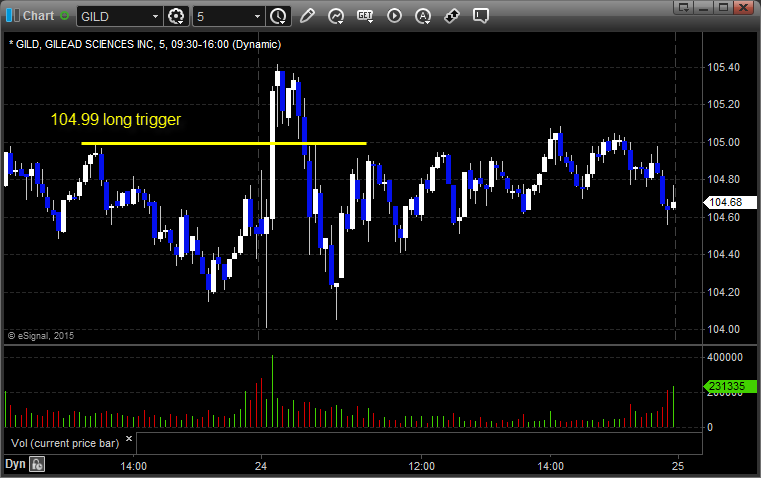Click the 104.40 price axis label
The image size is (761, 478).
(724, 254)
